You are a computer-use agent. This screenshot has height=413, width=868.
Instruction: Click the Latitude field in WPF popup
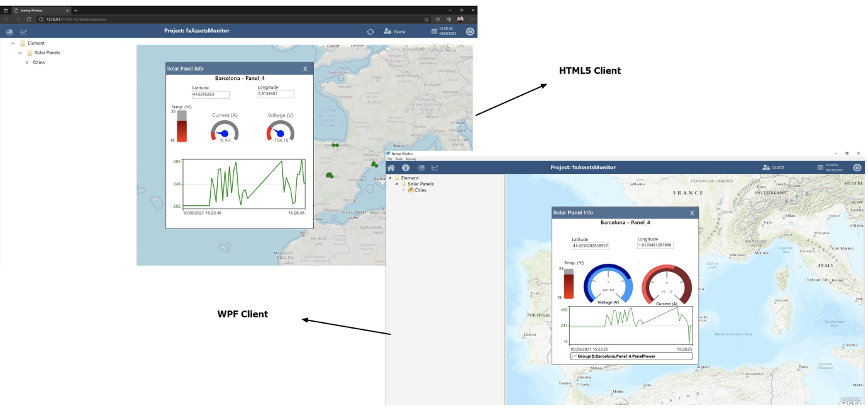pos(590,246)
